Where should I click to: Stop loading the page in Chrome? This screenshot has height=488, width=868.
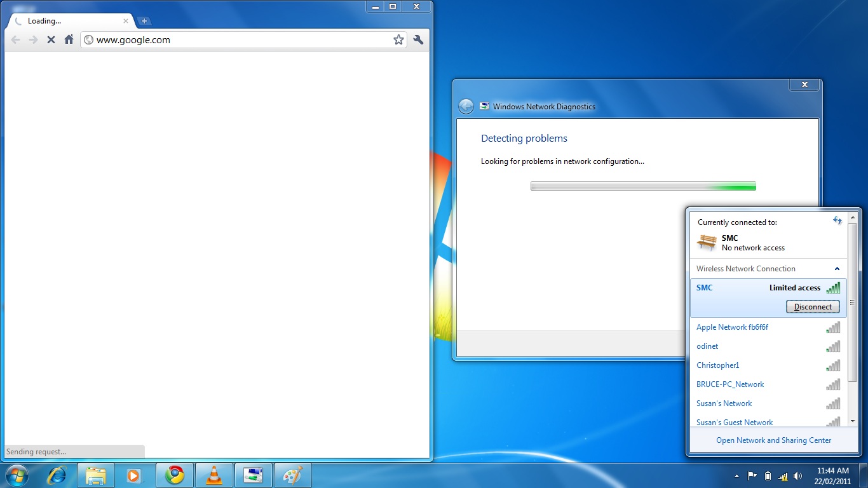coord(51,39)
